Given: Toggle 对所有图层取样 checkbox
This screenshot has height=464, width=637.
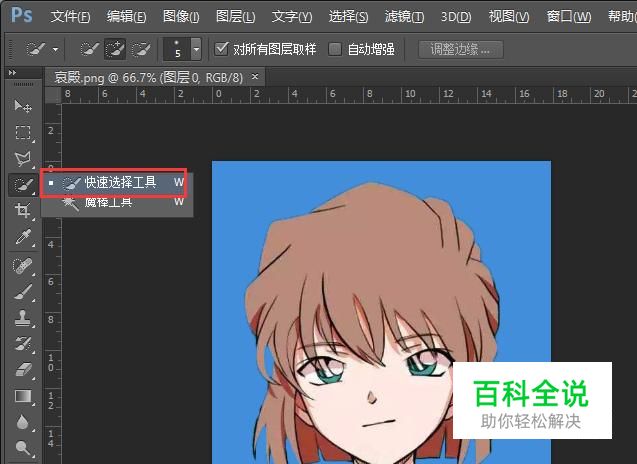Looking at the screenshot, I should tap(221, 49).
